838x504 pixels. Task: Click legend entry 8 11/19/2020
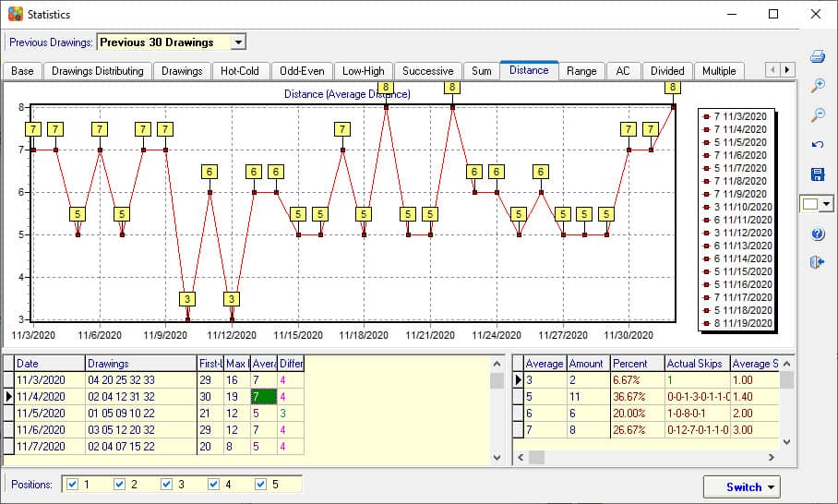[737, 323]
